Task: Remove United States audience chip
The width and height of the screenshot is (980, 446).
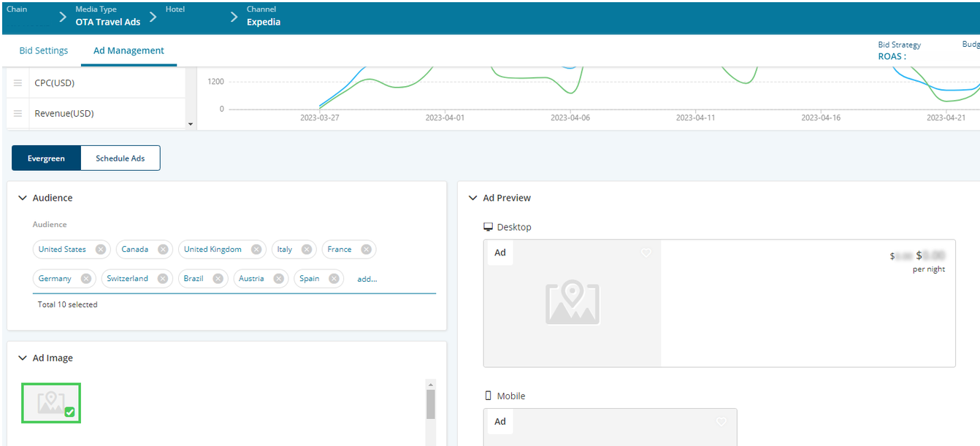Action: click(x=101, y=250)
